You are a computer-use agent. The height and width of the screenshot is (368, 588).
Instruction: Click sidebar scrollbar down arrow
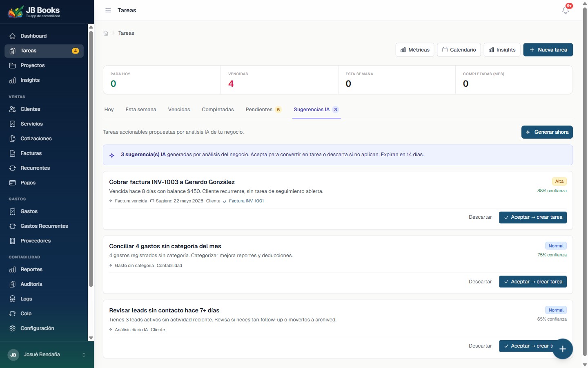point(91,338)
